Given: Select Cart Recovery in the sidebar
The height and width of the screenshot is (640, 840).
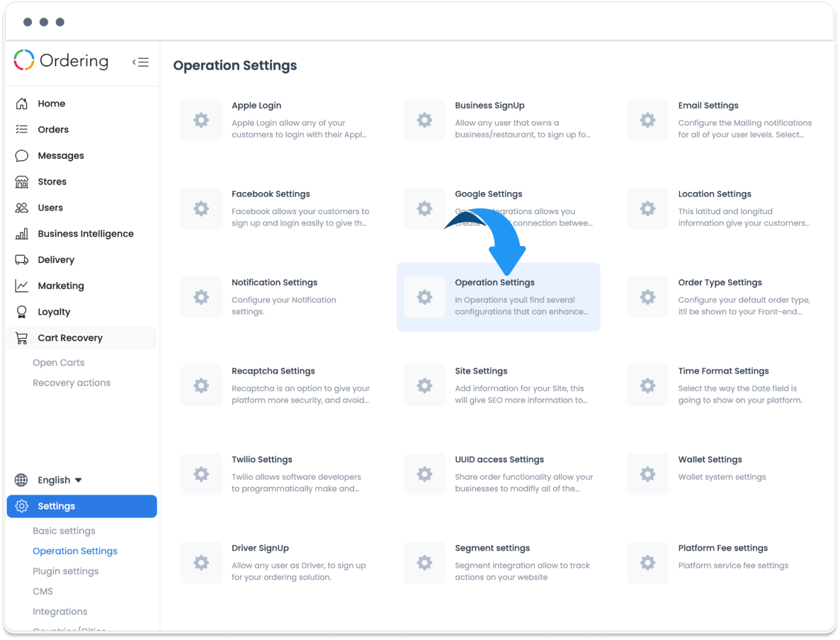Looking at the screenshot, I should pyautogui.click(x=82, y=338).
